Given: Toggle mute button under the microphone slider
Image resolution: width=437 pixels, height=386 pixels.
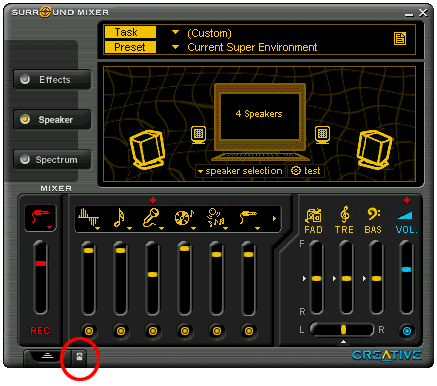Looking at the screenshot, I should [153, 331].
